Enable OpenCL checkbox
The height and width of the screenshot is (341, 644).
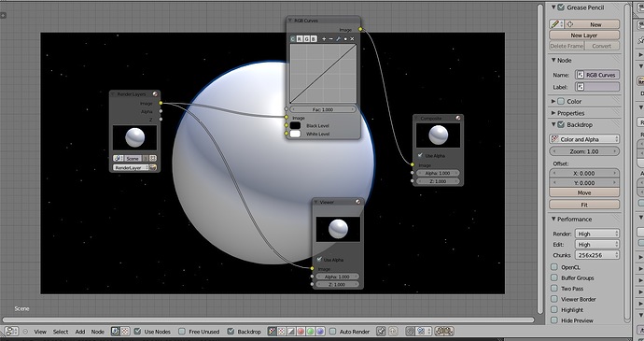pyautogui.click(x=554, y=267)
